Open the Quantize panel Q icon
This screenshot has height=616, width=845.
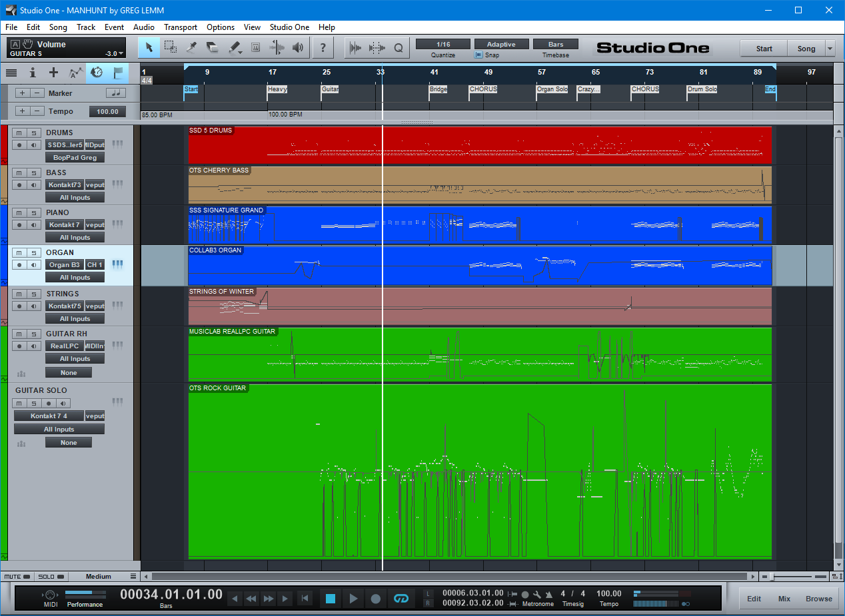tap(399, 47)
